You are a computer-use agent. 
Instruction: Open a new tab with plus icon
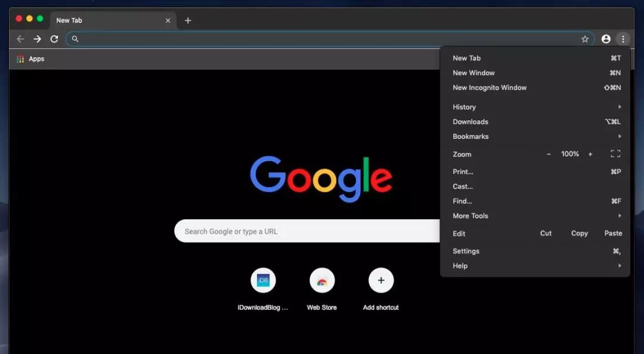click(188, 20)
